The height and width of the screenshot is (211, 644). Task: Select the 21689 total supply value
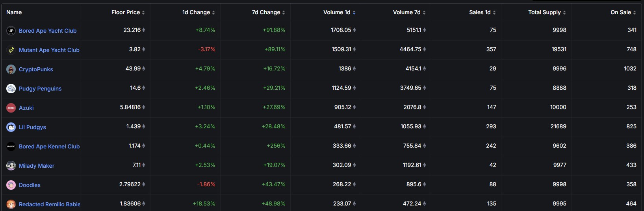(x=558, y=126)
